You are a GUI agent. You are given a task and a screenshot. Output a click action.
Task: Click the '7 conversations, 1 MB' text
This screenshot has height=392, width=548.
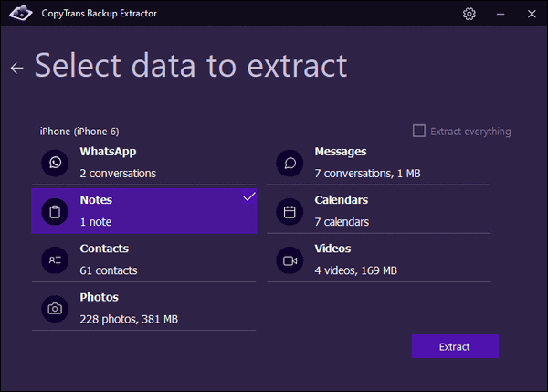[368, 174]
